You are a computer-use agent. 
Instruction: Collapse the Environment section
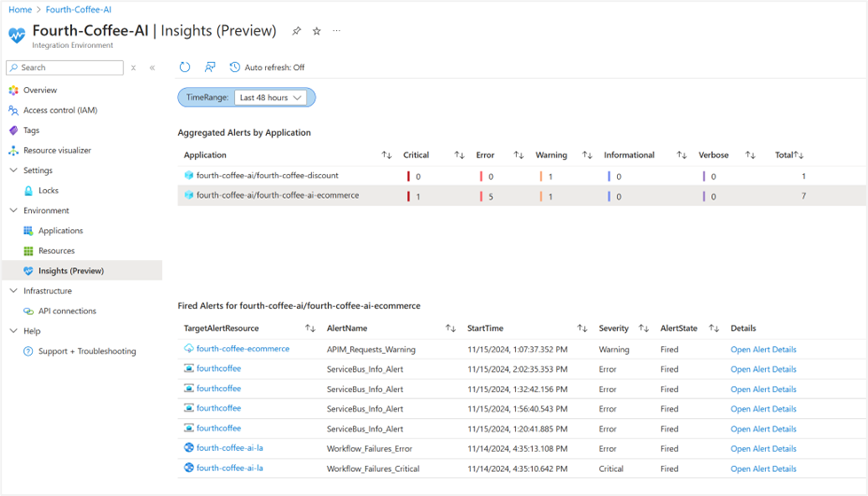tap(14, 210)
